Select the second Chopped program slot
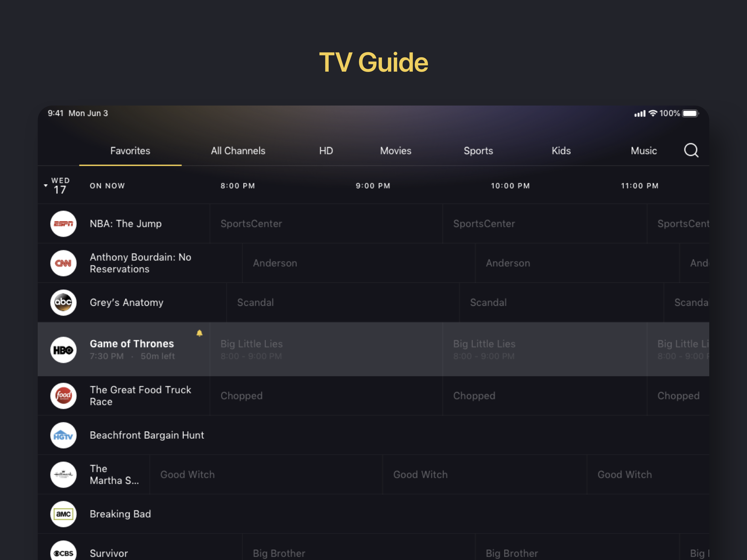 pos(545,396)
